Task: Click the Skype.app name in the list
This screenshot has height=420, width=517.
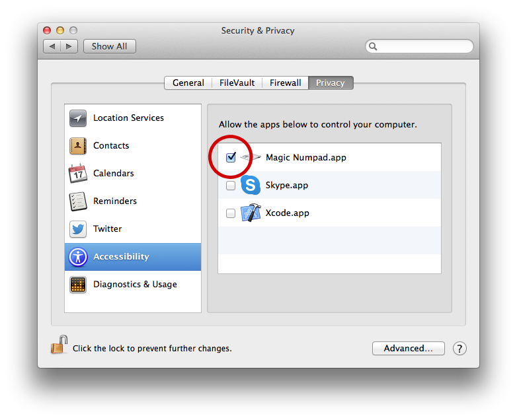Action: [287, 185]
